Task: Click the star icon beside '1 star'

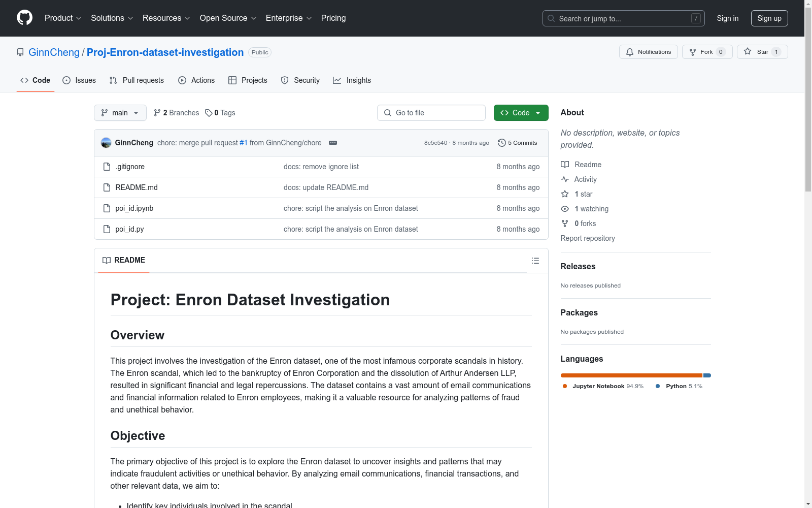Action: click(565, 194)
